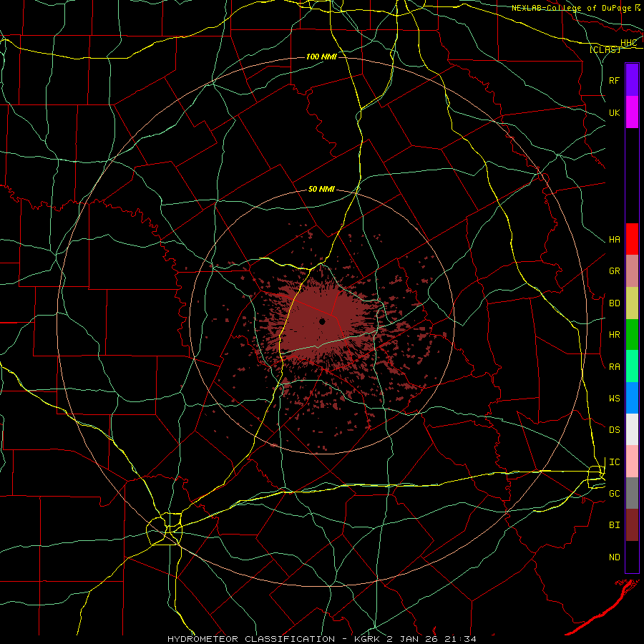
Task: Click the BD legend label
Action: pos(614,303)
